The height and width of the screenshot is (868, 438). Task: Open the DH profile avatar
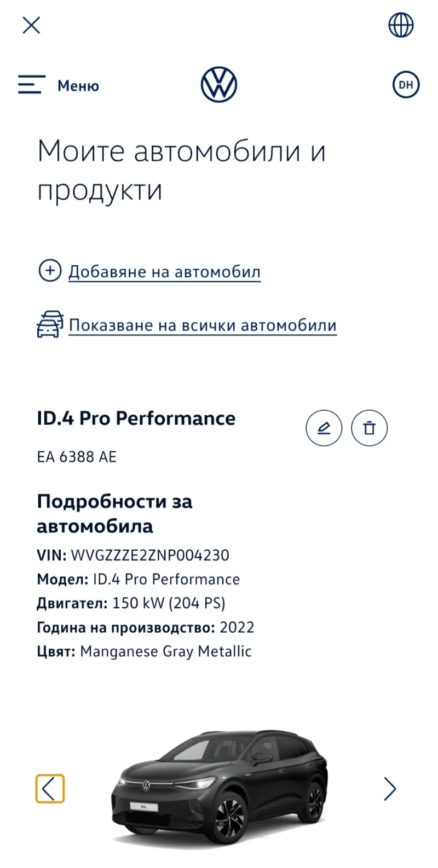coord(406,85)
